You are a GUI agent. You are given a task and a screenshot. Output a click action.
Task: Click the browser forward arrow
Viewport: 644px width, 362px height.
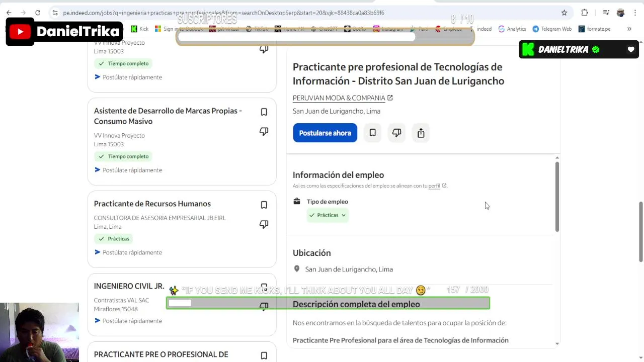[x=23, y=13]
